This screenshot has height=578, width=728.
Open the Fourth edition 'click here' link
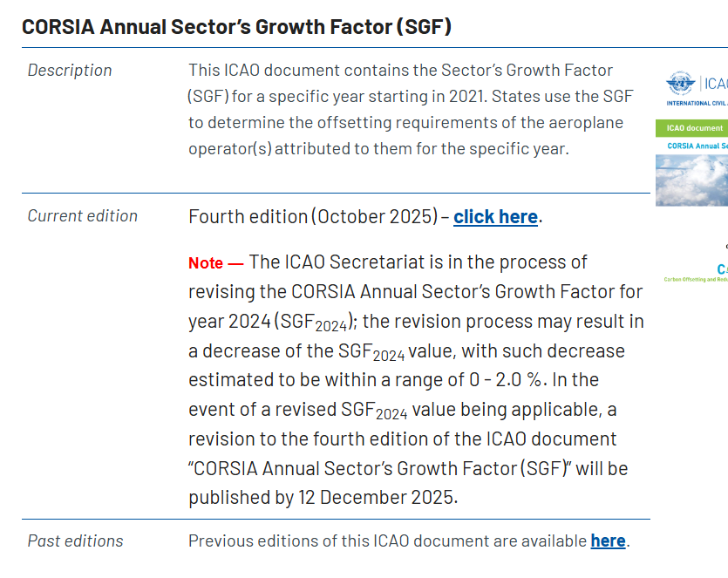pyautogui.click(x=495, y=217)
